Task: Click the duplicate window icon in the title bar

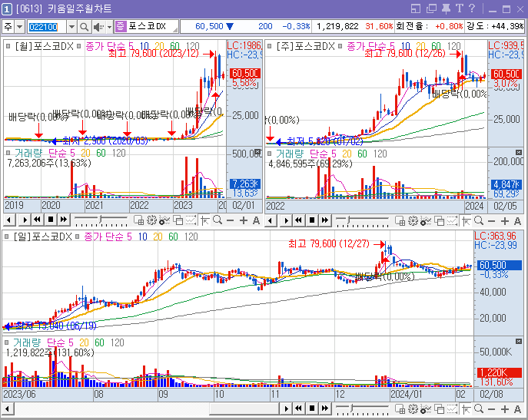Action: (x=431, y=8)
